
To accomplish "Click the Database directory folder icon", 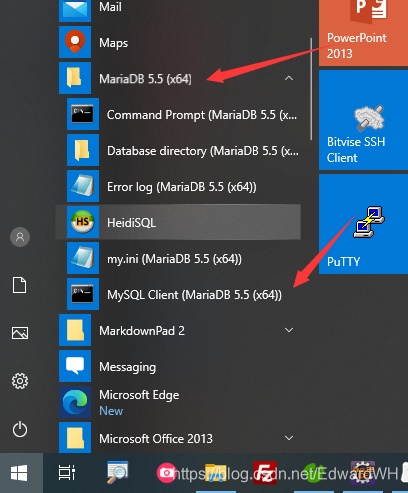I will pos(83,150).
